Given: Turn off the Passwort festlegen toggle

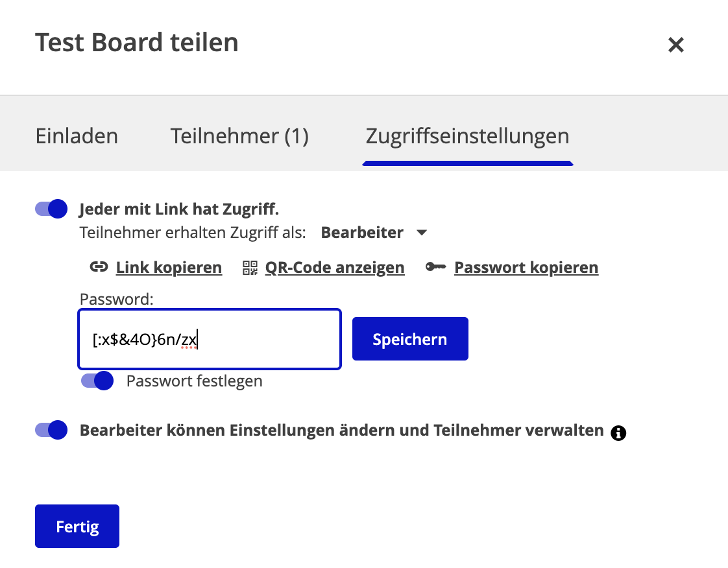Looking at the screenshot, I should pos(97,381).
